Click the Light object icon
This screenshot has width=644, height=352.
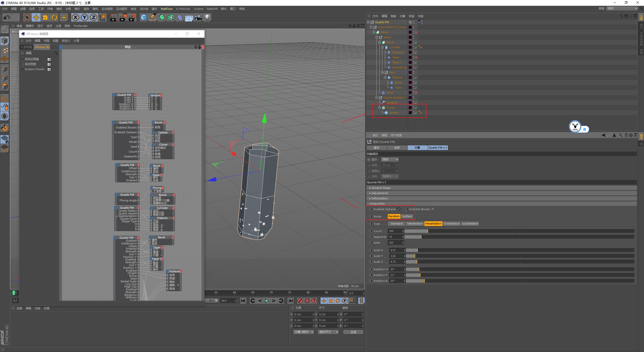click(x=207, y=17)
